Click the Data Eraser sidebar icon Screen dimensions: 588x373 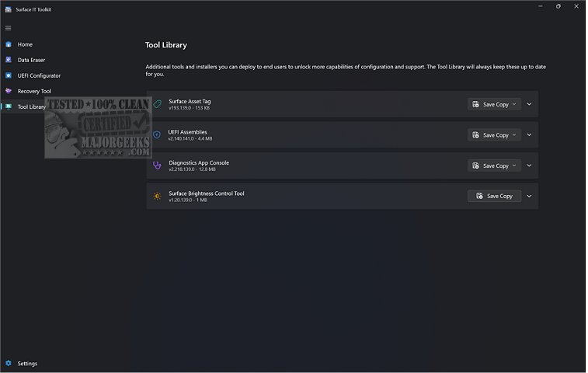(x=9, y=60)
